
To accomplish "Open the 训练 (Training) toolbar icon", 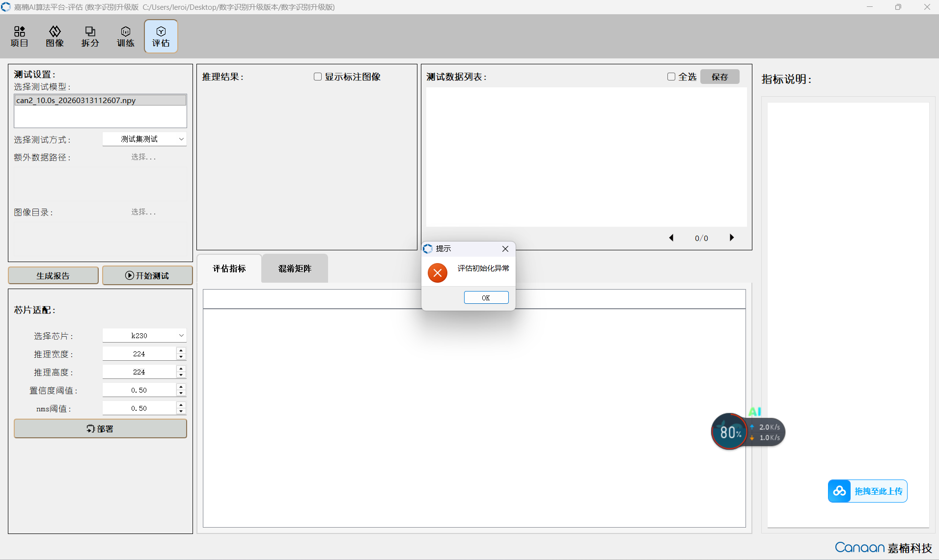I will 126,37.
